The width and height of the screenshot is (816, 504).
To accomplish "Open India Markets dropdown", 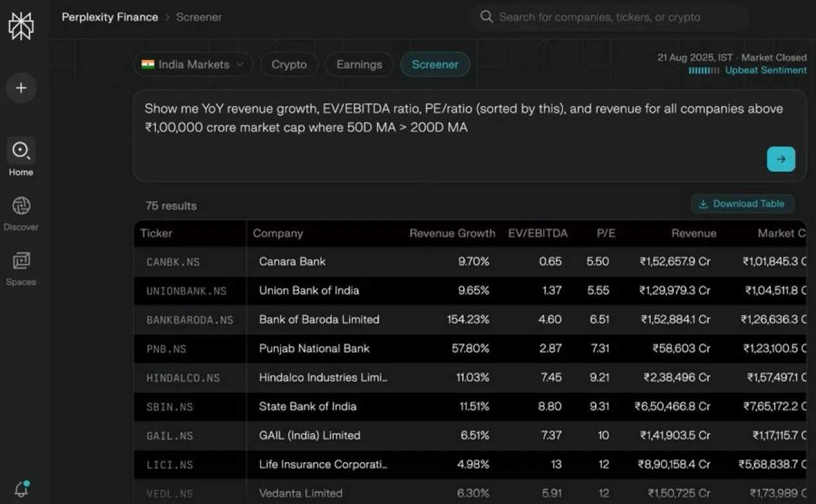I will point(193,64).
